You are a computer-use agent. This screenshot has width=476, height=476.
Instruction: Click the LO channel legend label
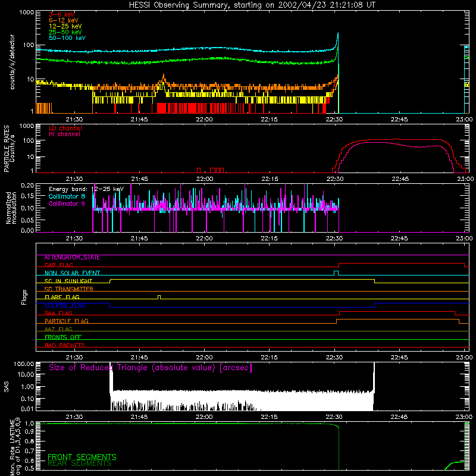click(65, 128)
